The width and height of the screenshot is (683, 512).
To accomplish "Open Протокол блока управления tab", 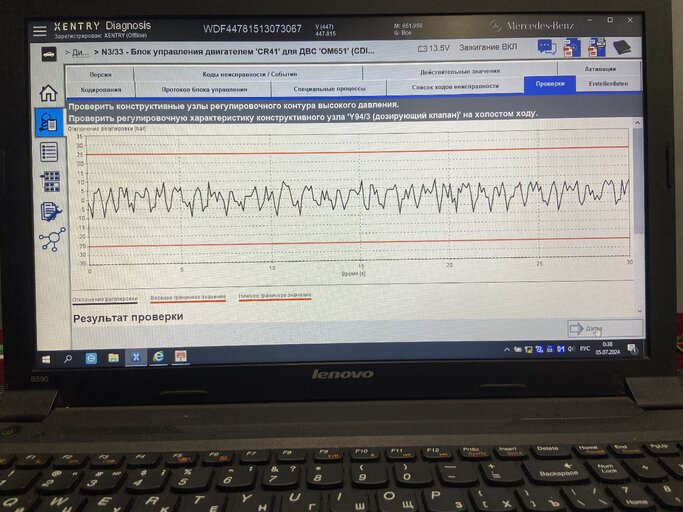I will [204, 89].
